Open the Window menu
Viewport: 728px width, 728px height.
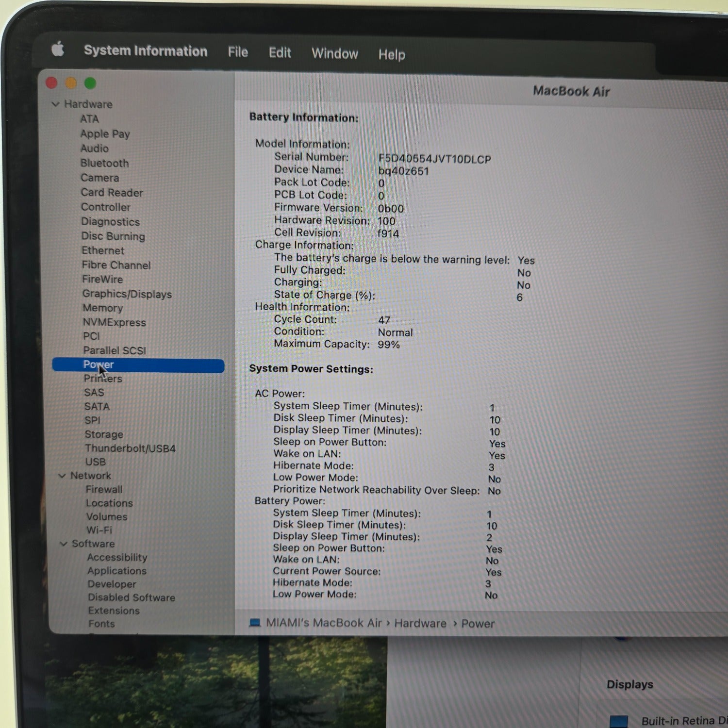point(334,53)
